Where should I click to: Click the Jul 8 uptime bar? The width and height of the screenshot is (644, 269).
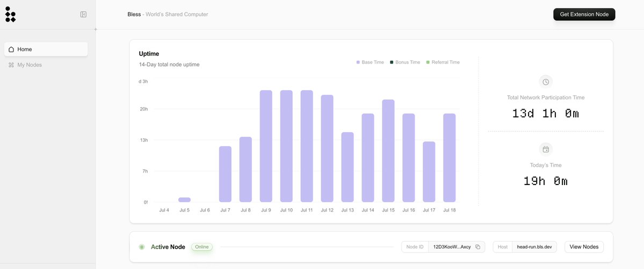click(245, 169)
